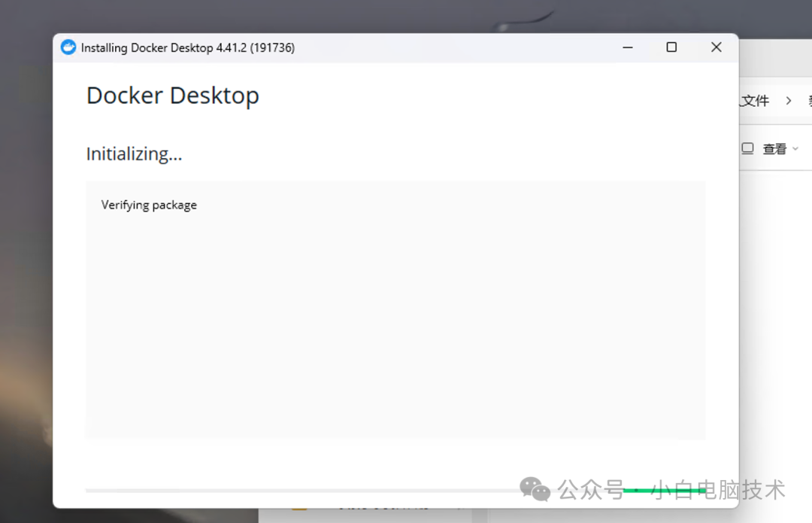The height and width of the screenshot is (523, 812).
Task: Expand the breadcrumb chevron after 文件
Action: coord(788,99)
